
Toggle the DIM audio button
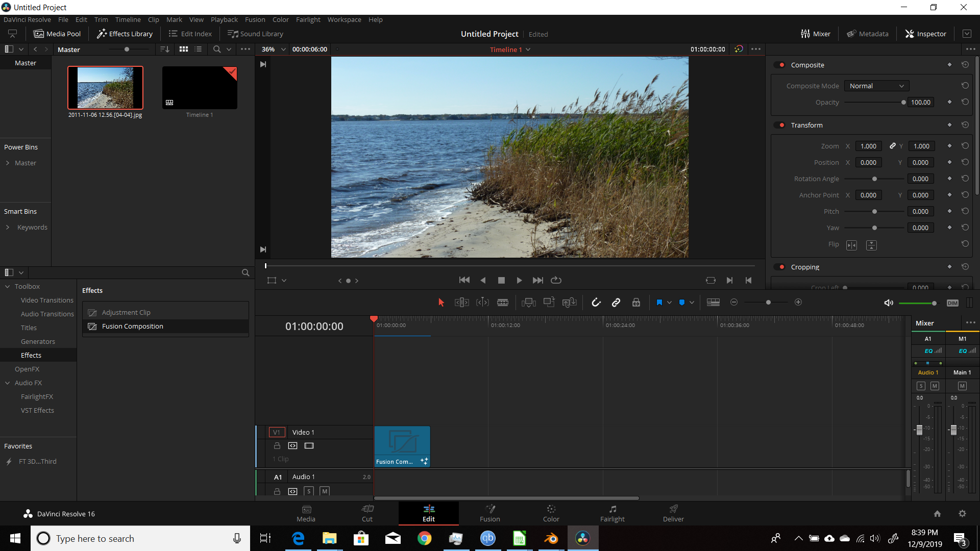click(952, 303)
